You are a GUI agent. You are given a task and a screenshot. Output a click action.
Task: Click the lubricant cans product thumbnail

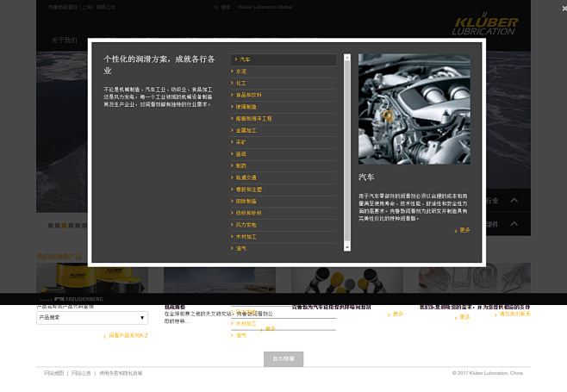coord(92,278)
